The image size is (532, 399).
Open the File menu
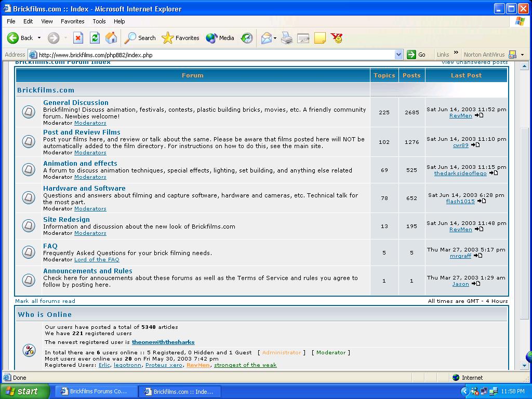point(11,21)
